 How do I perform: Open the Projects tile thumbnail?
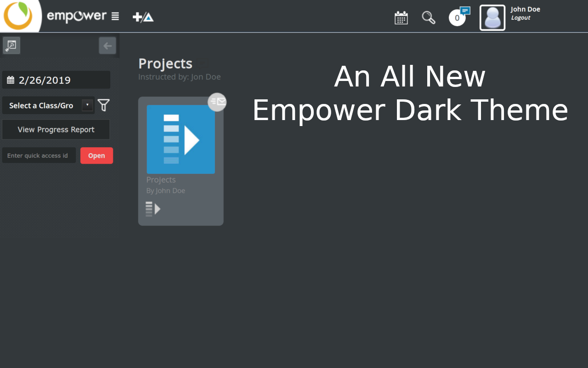click(181, 139)
